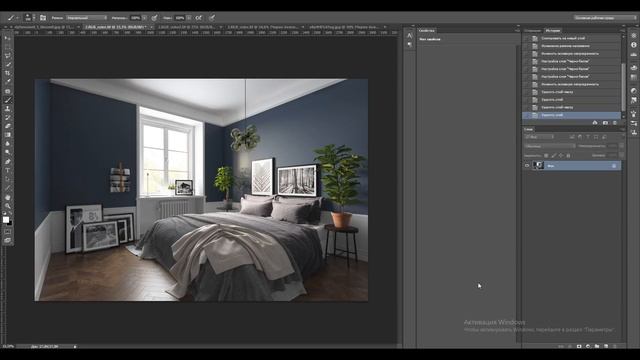This screenshot has height=360, width=640.
Task: Select the Path Selection tool
Action: click(x=7, y=179)
